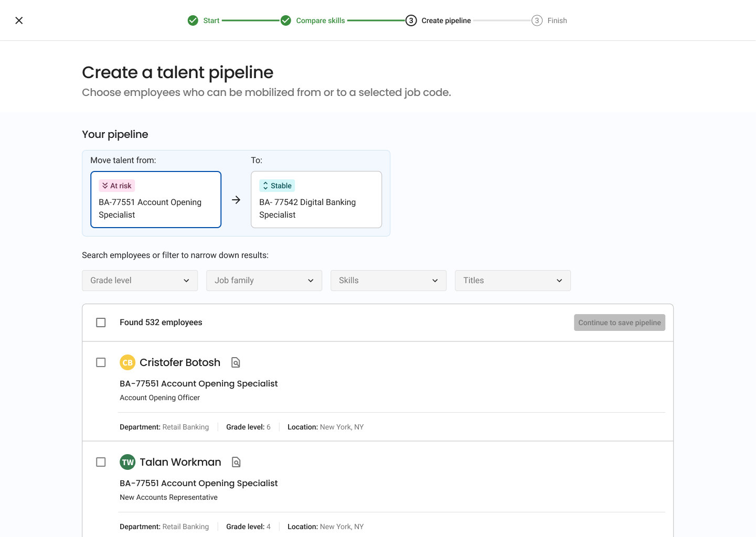Viewport: 756px width, 537px height.
Task: Expand the Grade level filter dropdown
Action: tap(140, 281)
